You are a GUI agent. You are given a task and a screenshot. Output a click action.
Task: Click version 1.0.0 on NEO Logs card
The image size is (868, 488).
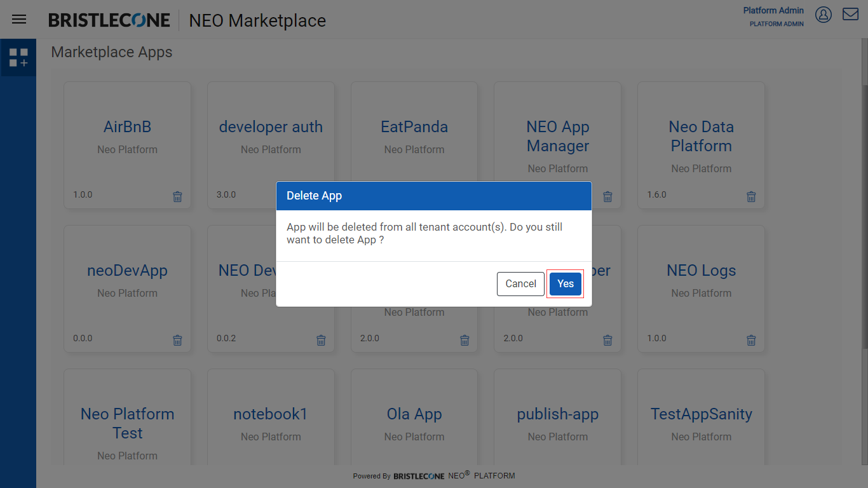coord(656,338)
